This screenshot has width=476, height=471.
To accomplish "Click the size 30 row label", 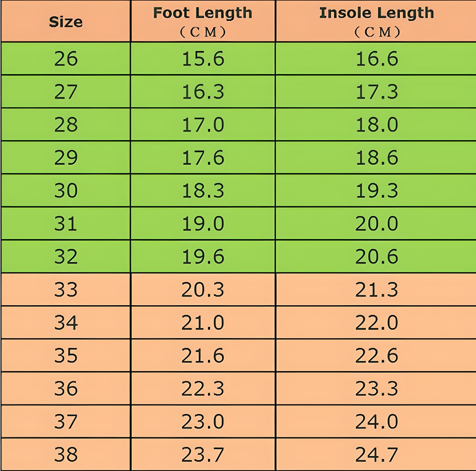I will [66, 191].
